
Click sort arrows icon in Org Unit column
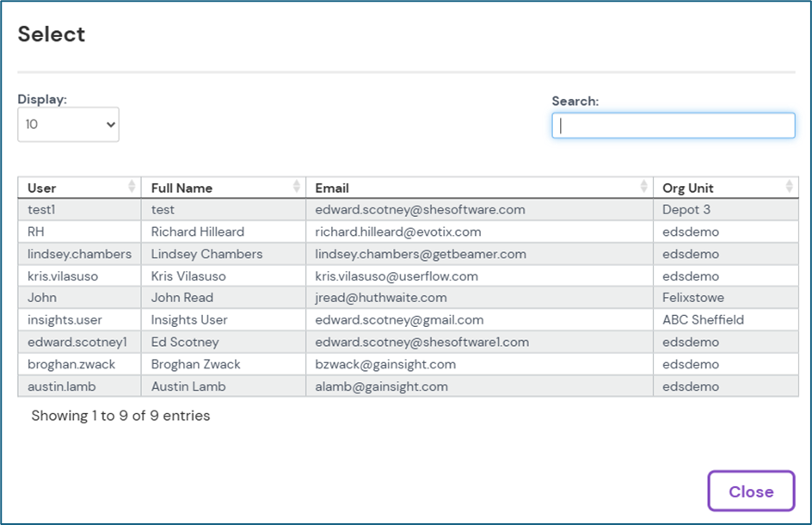[790, 187]
